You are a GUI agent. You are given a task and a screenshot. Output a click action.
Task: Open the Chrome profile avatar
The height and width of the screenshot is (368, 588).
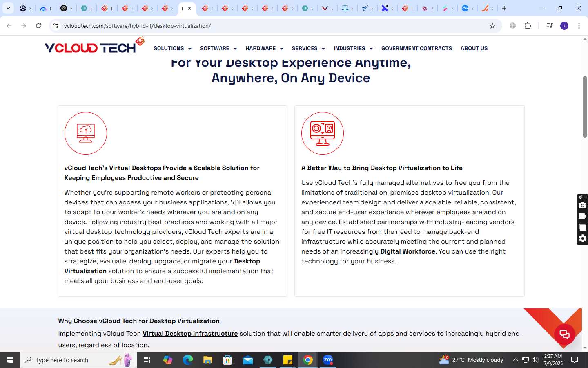click(564, 26)
